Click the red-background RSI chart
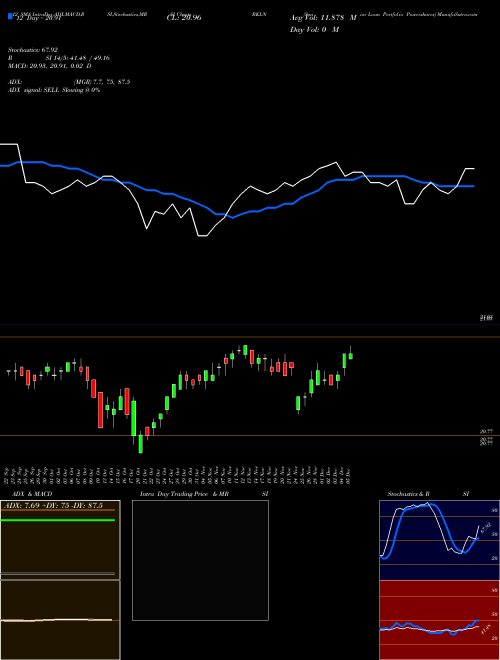The image size is (500, 660). coord(439,620)
